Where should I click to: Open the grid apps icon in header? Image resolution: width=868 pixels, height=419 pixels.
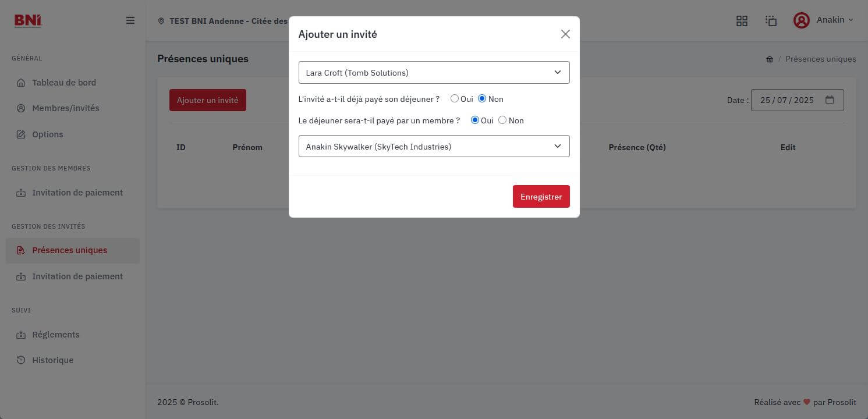click(x=742, y=20)
